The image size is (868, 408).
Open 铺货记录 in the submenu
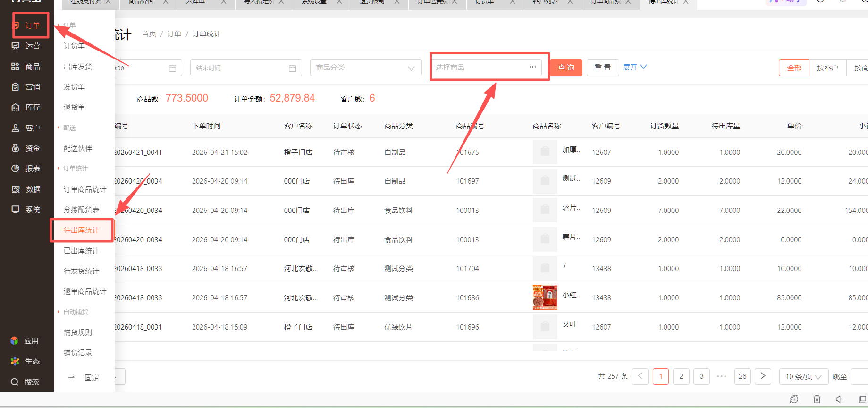(78, 353)
